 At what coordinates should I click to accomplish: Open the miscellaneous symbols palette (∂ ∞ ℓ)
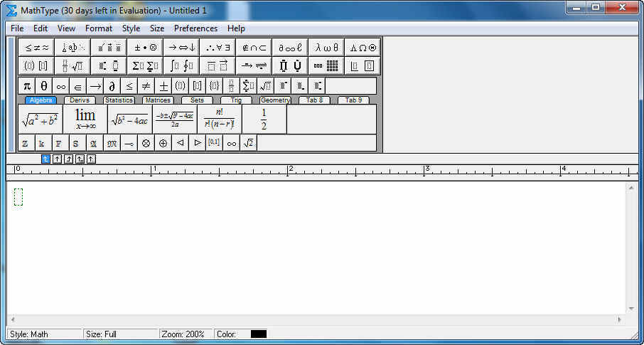coord(290,47)
